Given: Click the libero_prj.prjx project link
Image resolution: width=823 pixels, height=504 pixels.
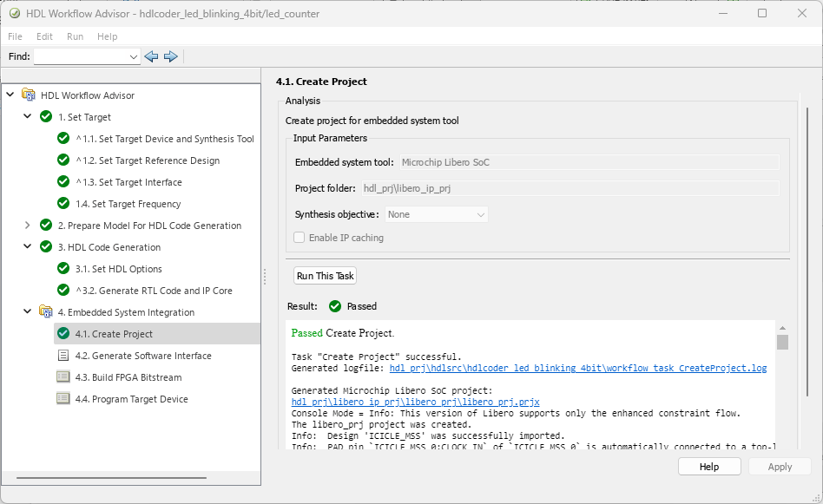Looking at the screenshot, I should [x=415, y=403].
